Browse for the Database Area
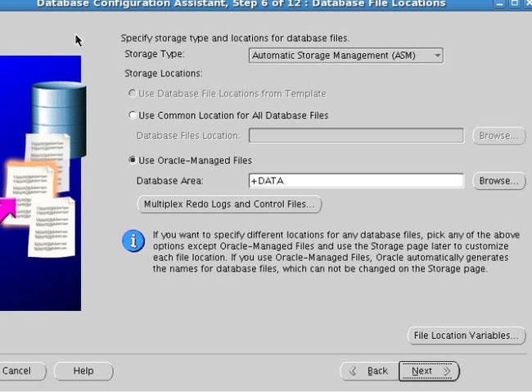The image size is (532, 392). pyautogui.click(x=498, y=181)
